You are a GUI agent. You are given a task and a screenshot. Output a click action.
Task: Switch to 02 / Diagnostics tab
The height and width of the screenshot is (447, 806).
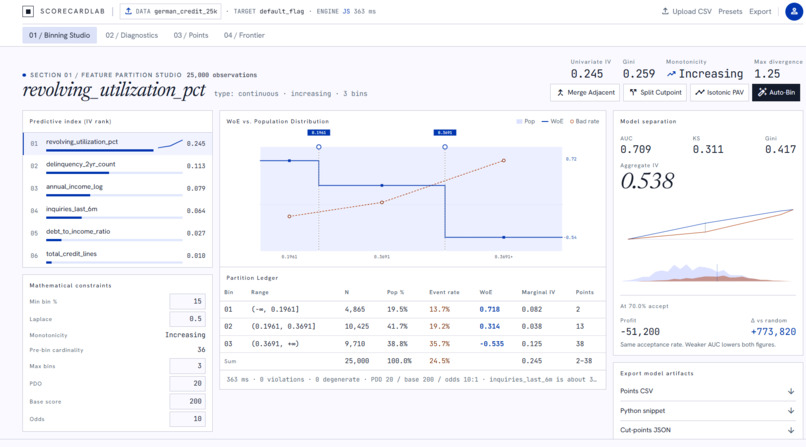tap(132, 35)
